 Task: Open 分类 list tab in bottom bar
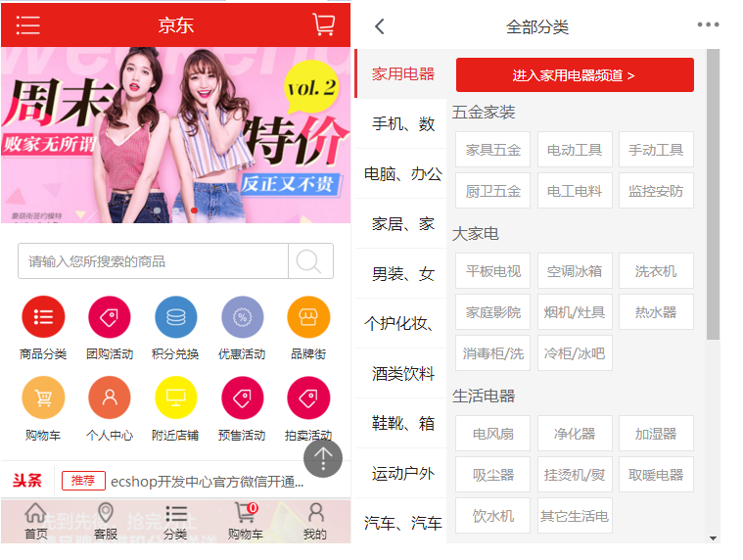(175, 521)
